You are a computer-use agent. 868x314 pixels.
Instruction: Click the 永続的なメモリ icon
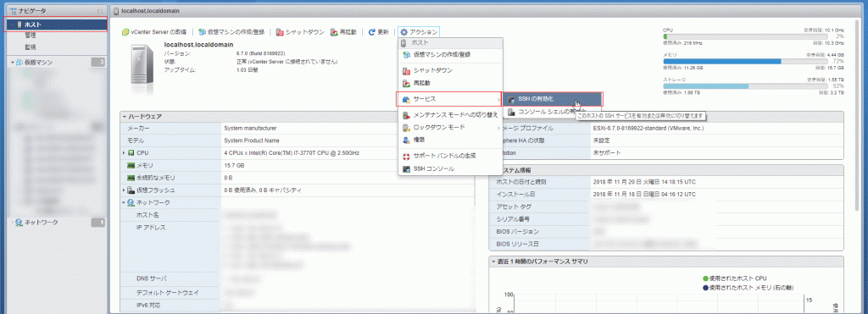point(131,178)
